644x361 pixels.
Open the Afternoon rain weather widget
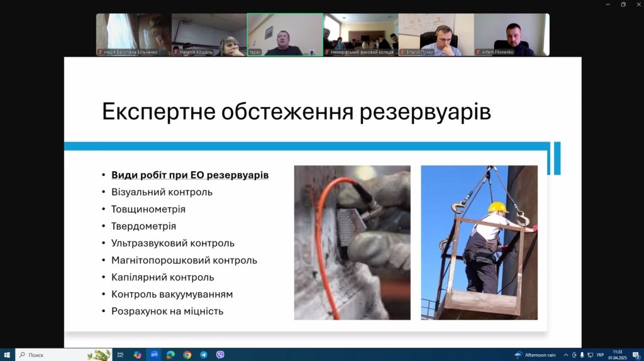(x=535, y=355)
